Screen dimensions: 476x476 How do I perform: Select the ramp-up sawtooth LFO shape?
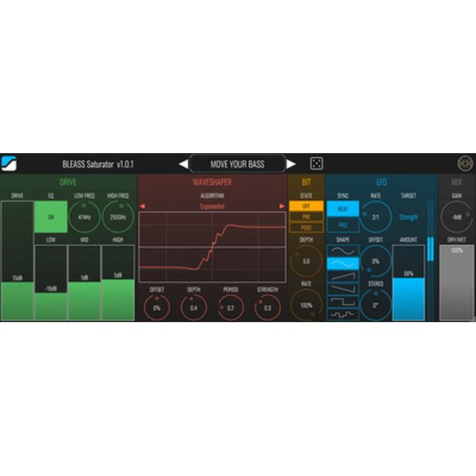click(342, 276)
